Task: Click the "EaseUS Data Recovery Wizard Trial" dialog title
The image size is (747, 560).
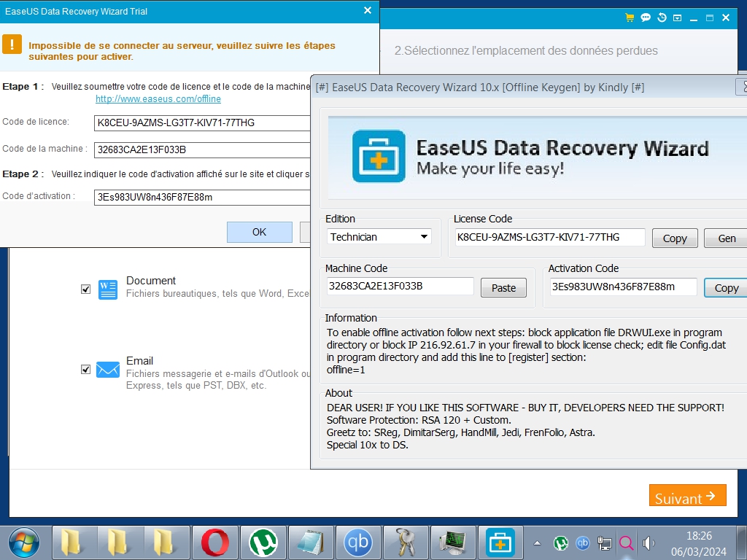Action: (x=76, y=12)
